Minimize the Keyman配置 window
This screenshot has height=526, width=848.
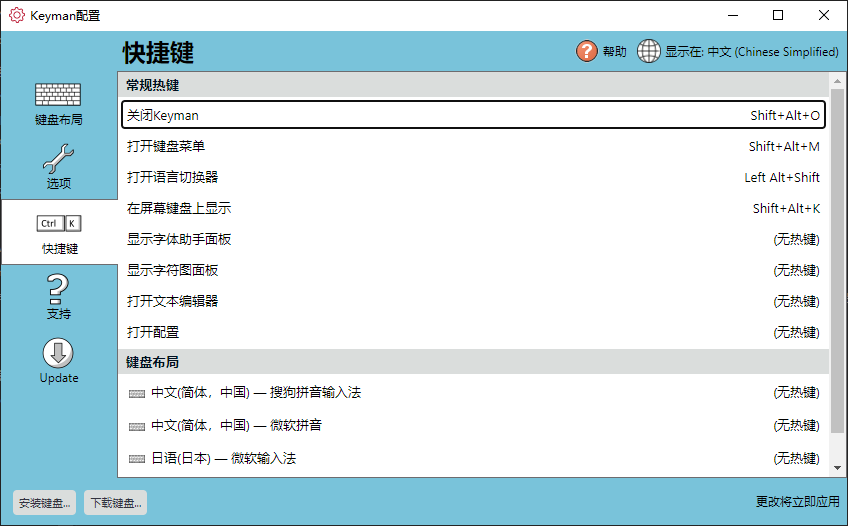tap(733, 15)
